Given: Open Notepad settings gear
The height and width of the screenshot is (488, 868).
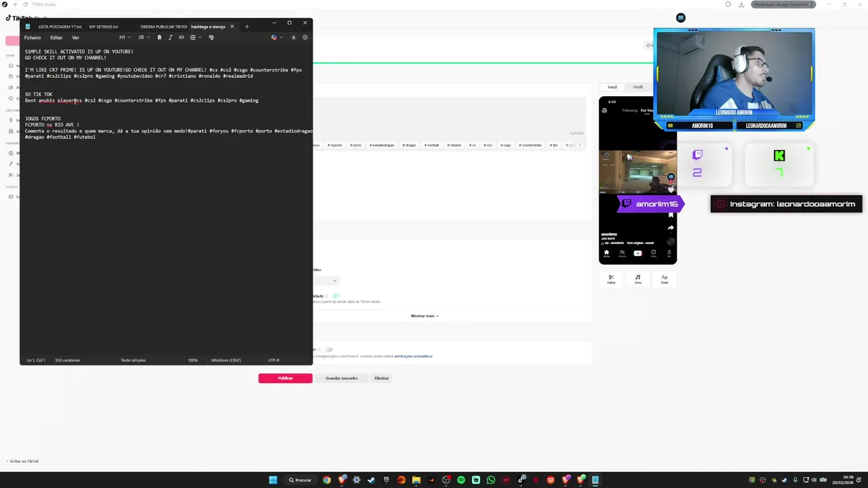Looking at the screenshot, I should coord(304,37).
